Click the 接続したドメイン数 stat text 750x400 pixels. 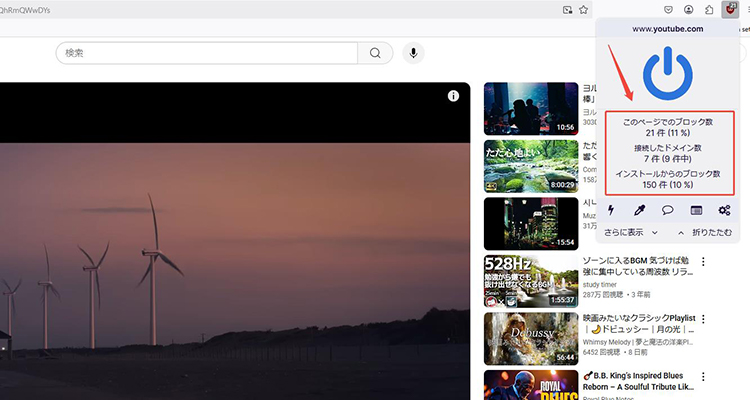668,148
